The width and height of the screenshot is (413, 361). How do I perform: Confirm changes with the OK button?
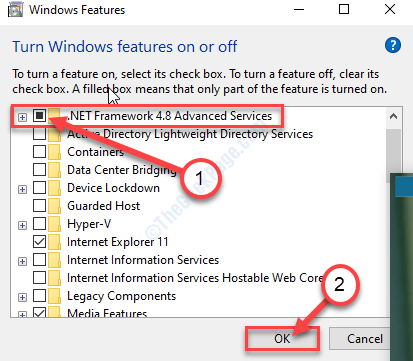282,339
